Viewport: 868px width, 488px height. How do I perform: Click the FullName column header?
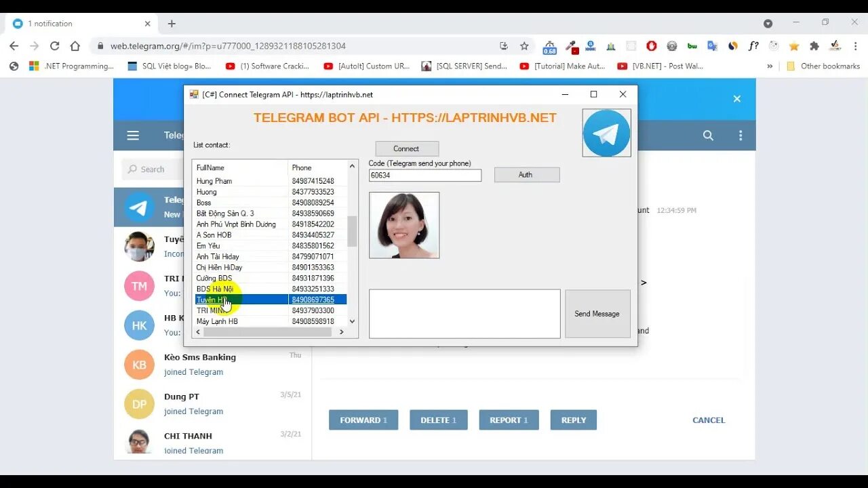pos(241,167)
